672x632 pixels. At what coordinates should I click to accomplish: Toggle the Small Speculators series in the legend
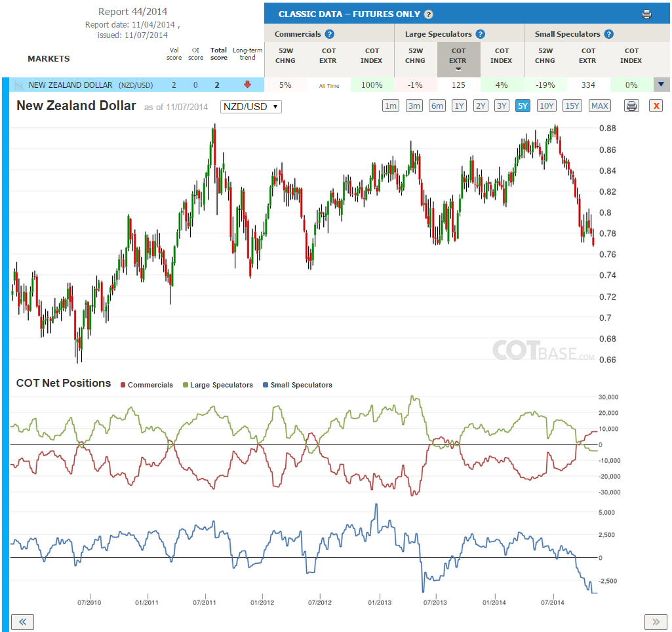pos(298,385)
